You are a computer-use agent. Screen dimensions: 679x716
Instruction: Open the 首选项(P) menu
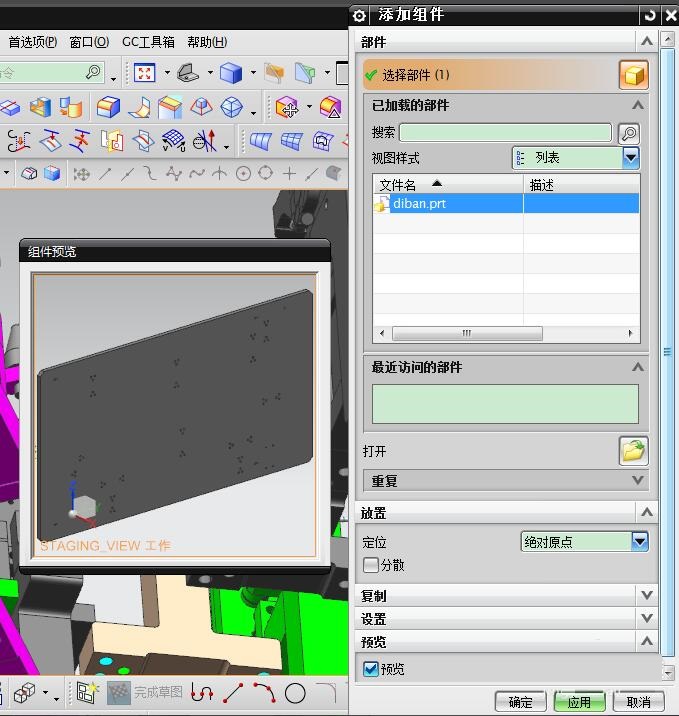click(33, 42)
